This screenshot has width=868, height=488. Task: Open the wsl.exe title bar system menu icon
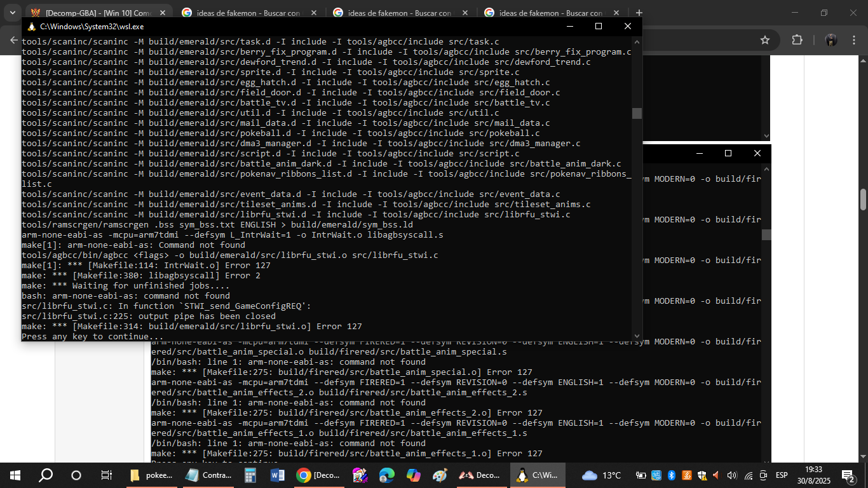pyautogui.click(x=31, y=27)
